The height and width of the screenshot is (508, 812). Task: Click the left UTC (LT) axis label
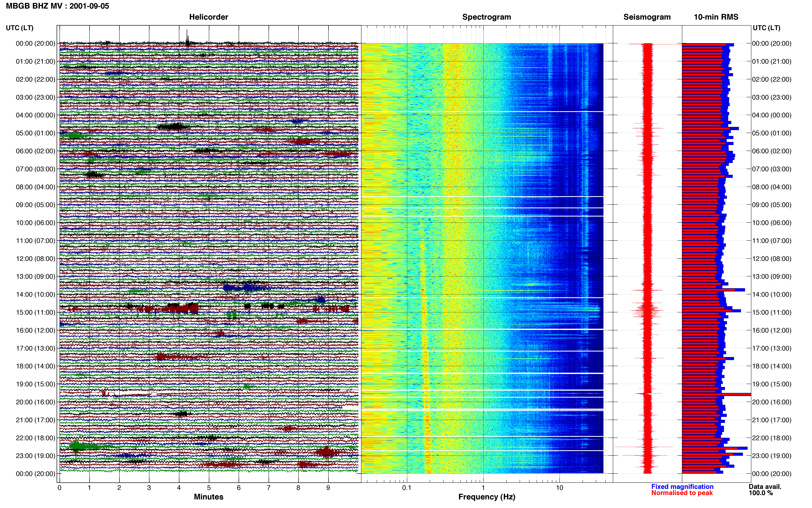click(x=20, y=28)
